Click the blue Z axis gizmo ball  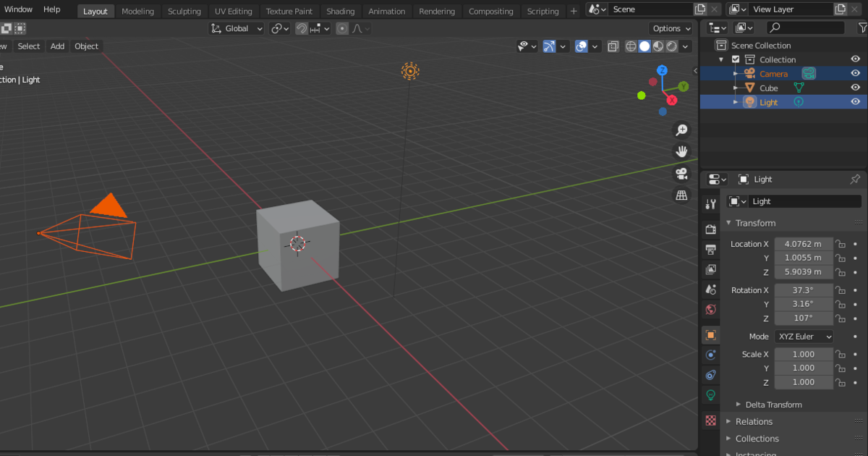tap(662, 70)
